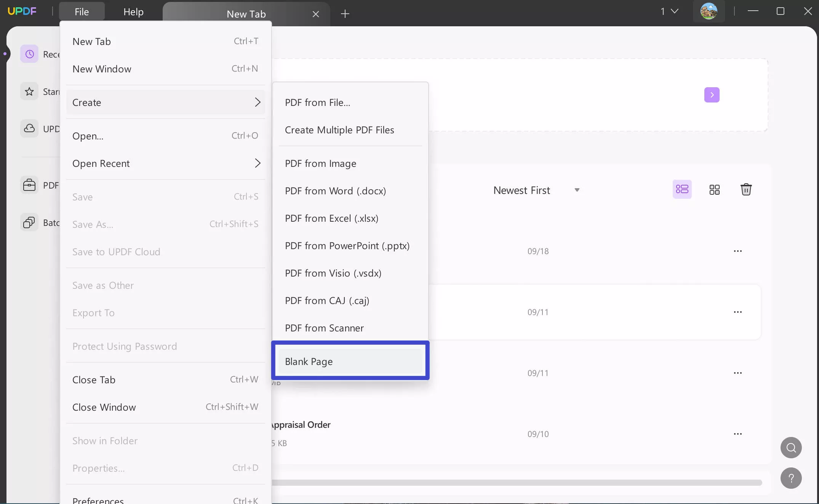
Task: Open the UPDF Cloud sidebar icon
Action: pos(29,128)
